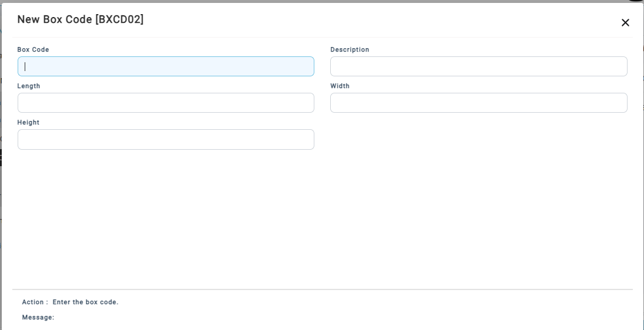
Task: Click the right end of the Height field
Action: 306,139
